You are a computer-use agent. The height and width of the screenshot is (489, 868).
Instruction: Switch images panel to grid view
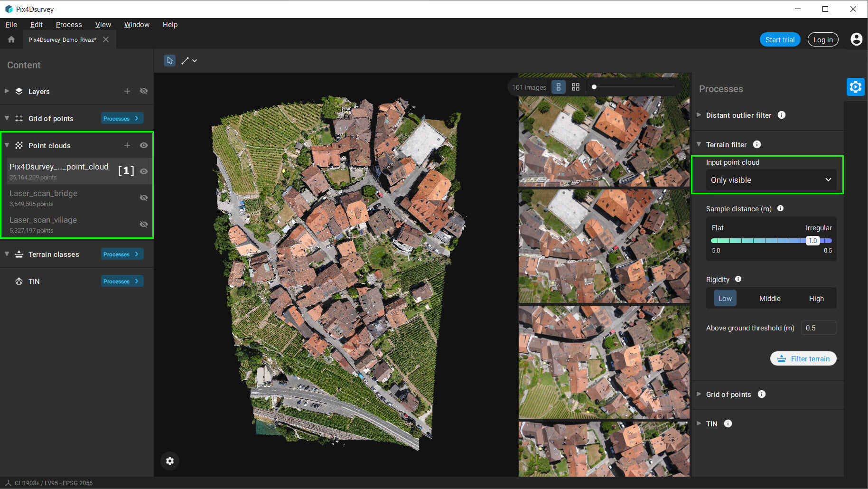[576, 87]
